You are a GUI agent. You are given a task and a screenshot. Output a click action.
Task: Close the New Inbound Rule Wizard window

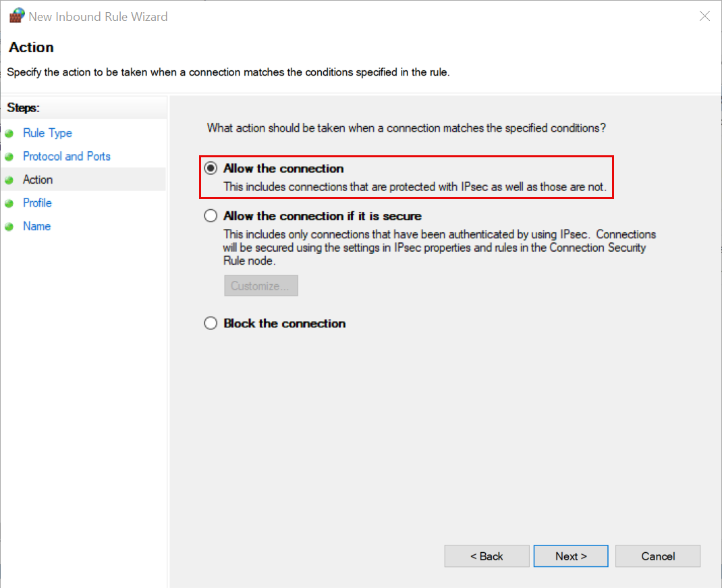[x=704, y=16]
